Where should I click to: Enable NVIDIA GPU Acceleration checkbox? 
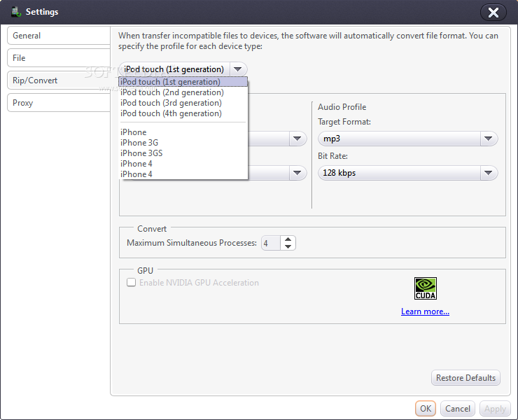131,283
